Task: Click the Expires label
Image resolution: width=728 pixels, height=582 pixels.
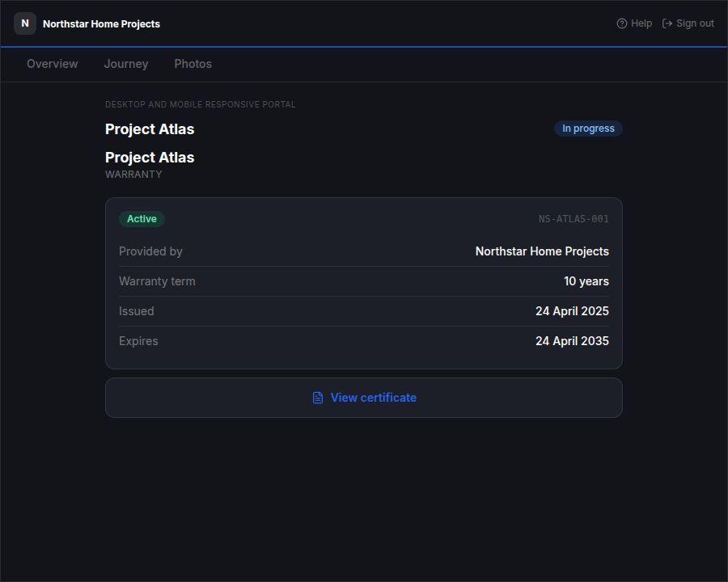Action: (x=138, y=341)
